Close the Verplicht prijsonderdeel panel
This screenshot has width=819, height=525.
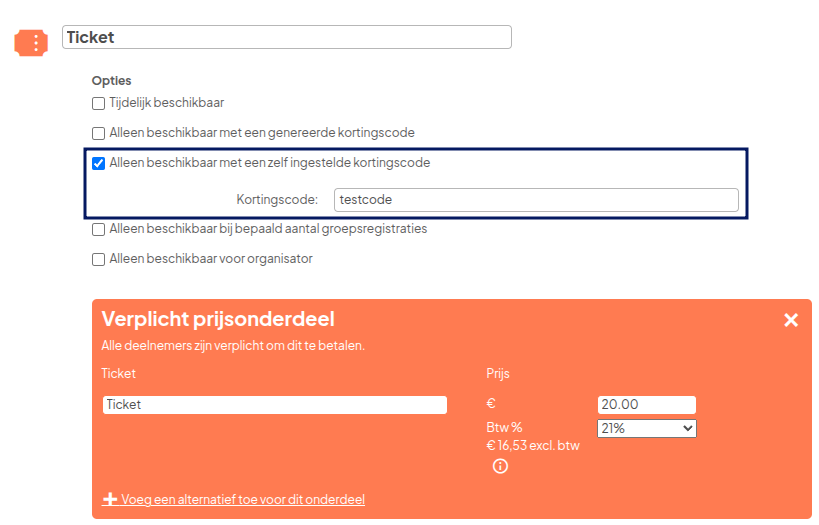pyautogui.click(x=791, y=320)
